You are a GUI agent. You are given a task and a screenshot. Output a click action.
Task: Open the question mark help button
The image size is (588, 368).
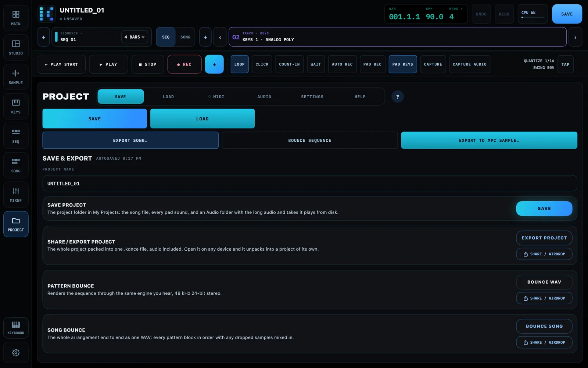pos(397,97)
